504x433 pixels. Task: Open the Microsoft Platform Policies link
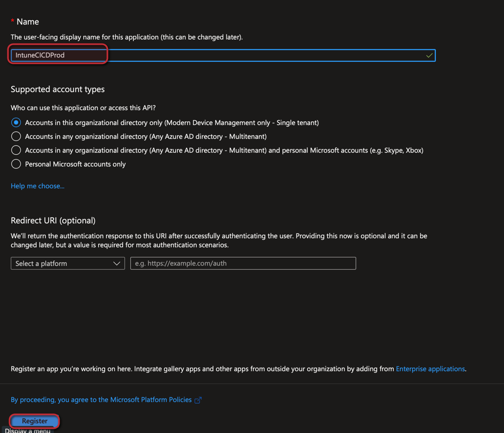101,399
